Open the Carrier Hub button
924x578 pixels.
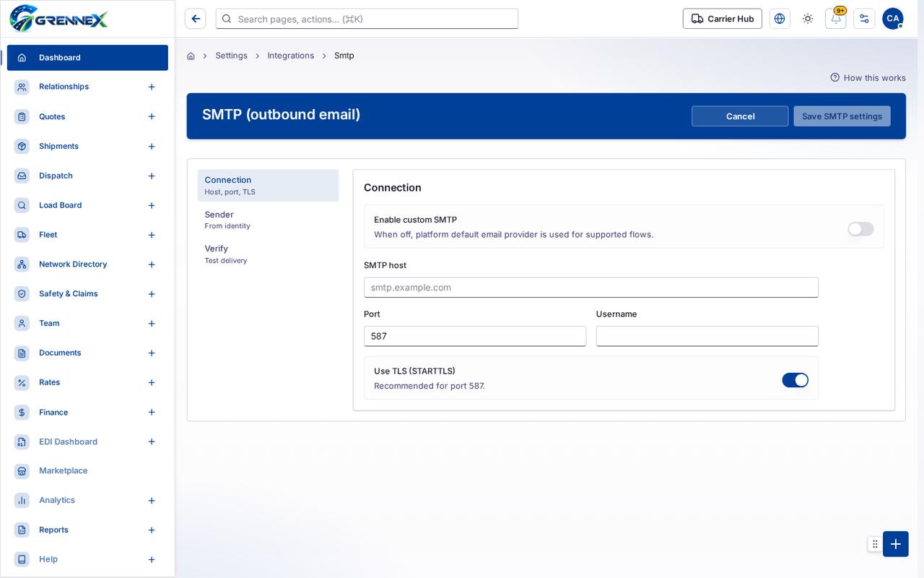pyautogui.click(x=722, y=19)
